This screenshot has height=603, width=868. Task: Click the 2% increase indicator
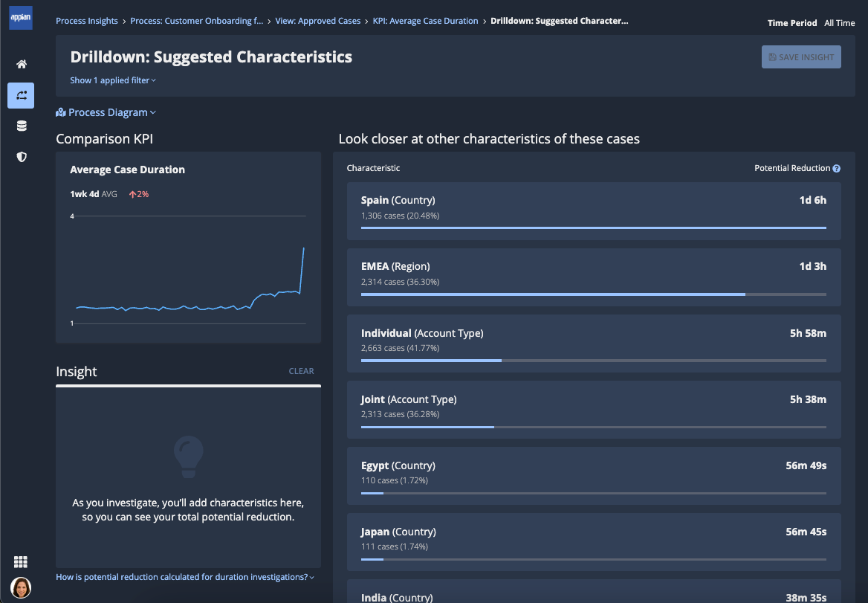click(139, 194)
